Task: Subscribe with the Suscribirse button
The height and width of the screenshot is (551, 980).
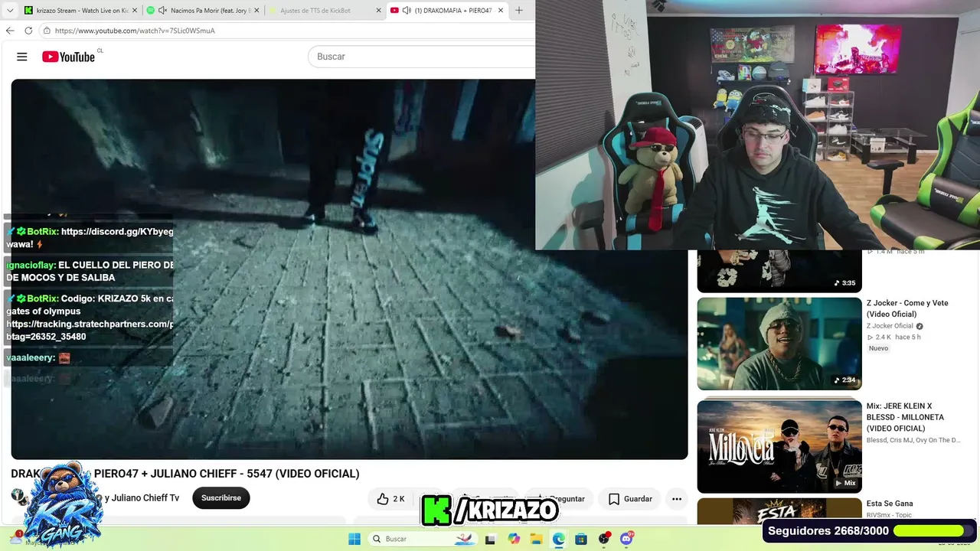Action: point(221,498)
